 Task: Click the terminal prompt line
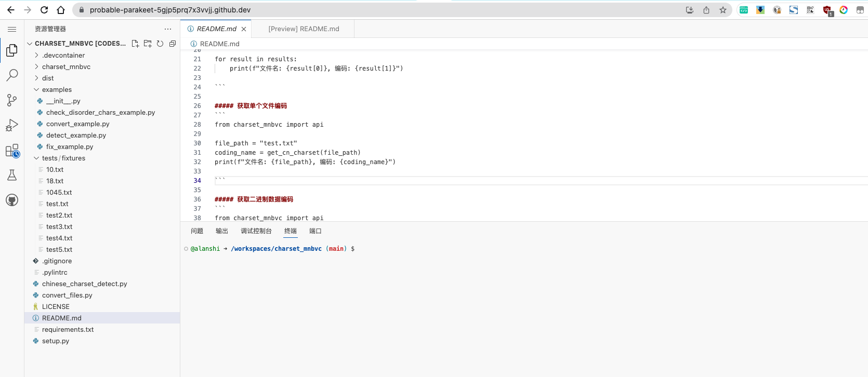click(x=272, y=249)
